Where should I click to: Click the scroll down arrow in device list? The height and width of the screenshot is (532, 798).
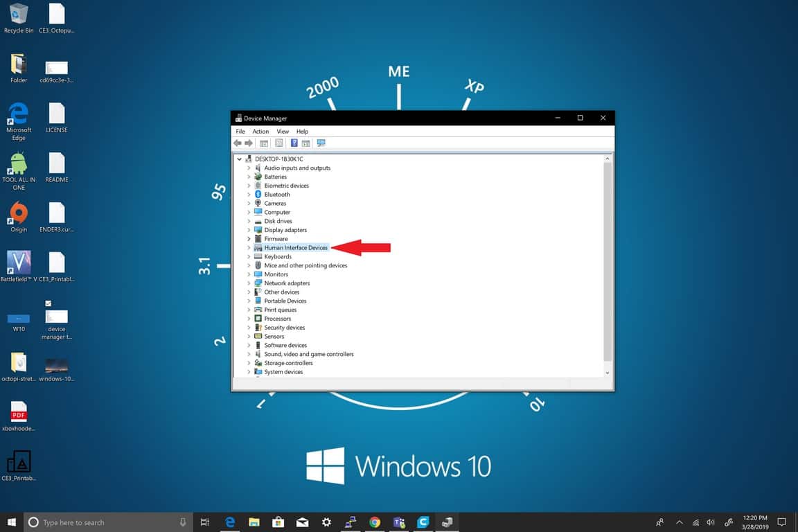point(608,373)
